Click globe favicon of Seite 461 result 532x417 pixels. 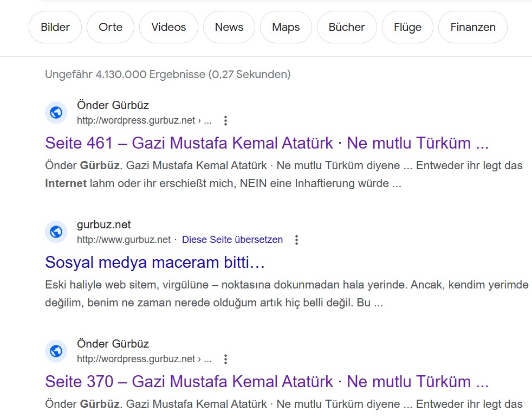coord(56,112)
